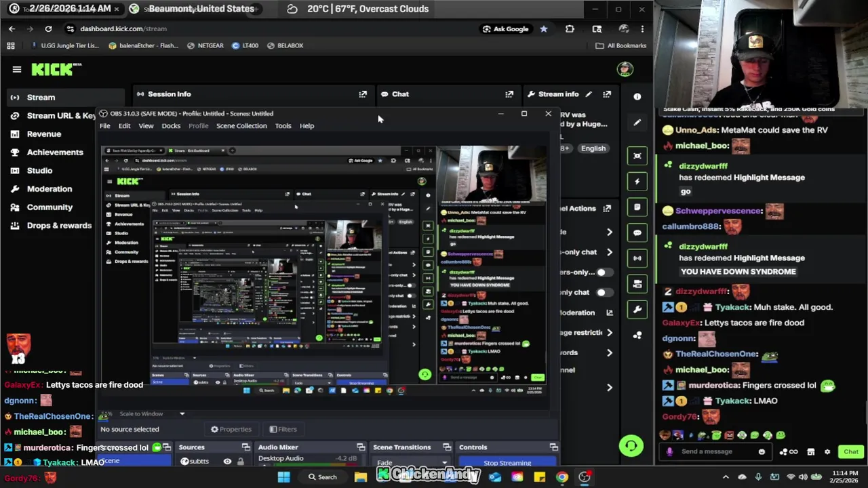Undock the OBS Controls panel
This screenshot has width=868, height=488.
click(x=554, y=447)
